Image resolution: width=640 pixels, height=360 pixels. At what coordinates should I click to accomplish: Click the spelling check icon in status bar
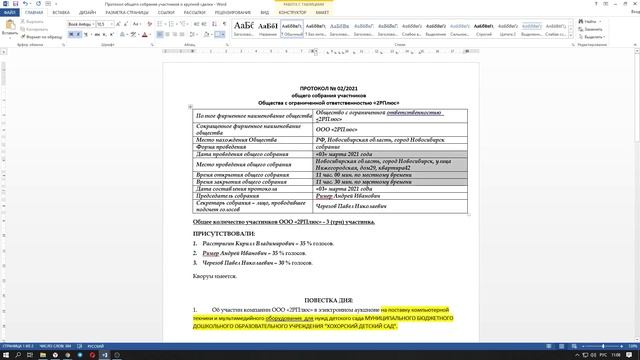click(80, 346)
